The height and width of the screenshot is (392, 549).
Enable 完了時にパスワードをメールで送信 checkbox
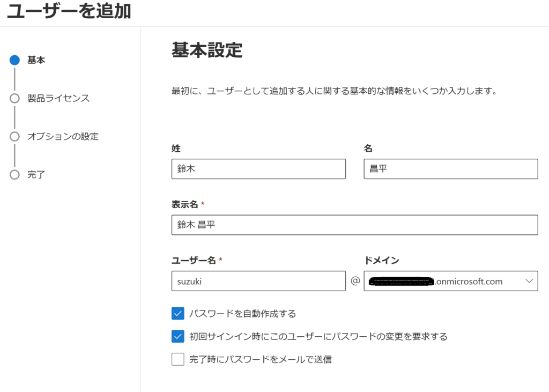pyautogui.click(x=178, y=359)
